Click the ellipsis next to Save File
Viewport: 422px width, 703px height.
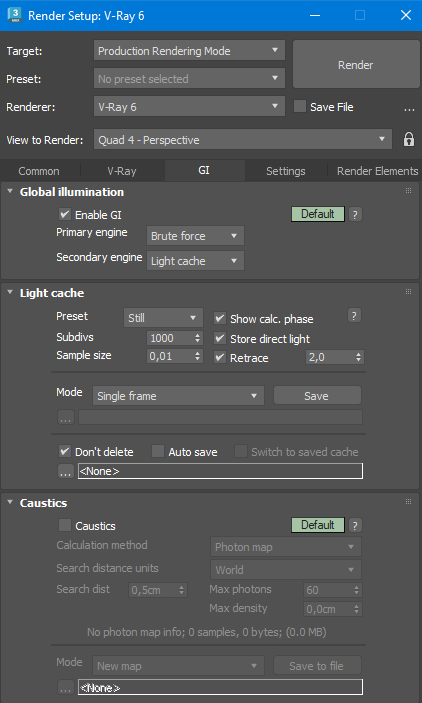(409, 108)
